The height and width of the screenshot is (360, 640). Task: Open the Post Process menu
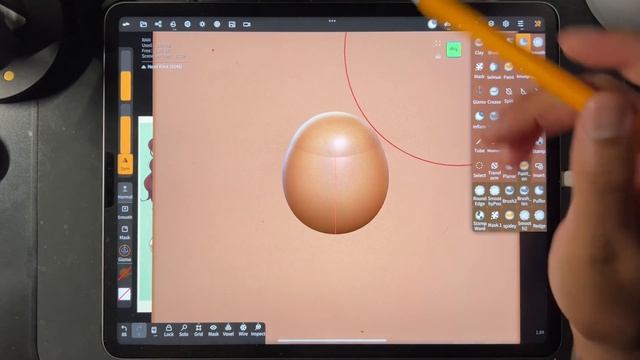(x=217, y=24)
